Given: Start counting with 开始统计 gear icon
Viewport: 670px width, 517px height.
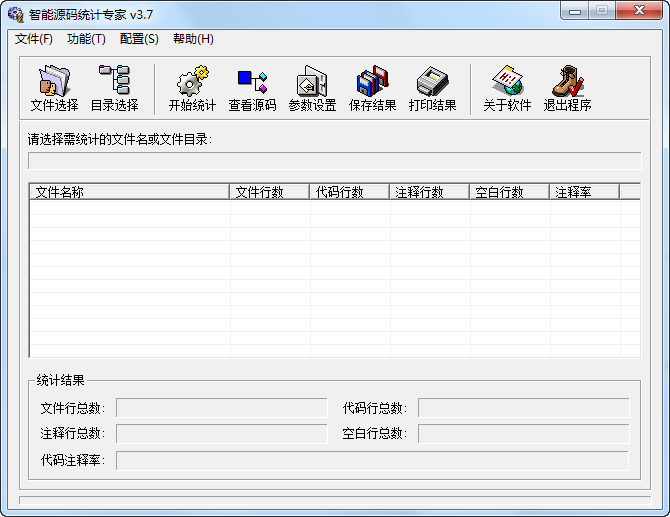Looking at the screenshot, I should pos(192,89).
